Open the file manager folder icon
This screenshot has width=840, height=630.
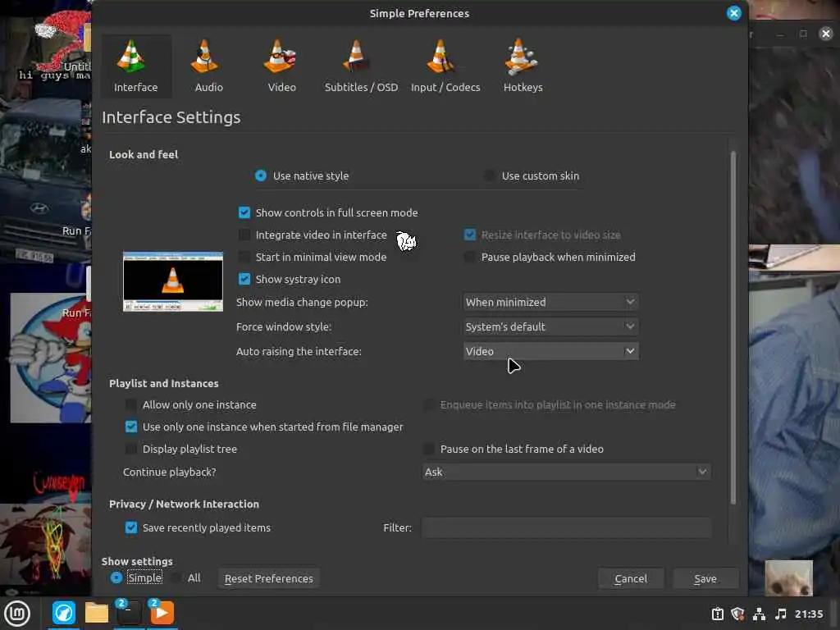pyautogui.click(x=97, y=613)
